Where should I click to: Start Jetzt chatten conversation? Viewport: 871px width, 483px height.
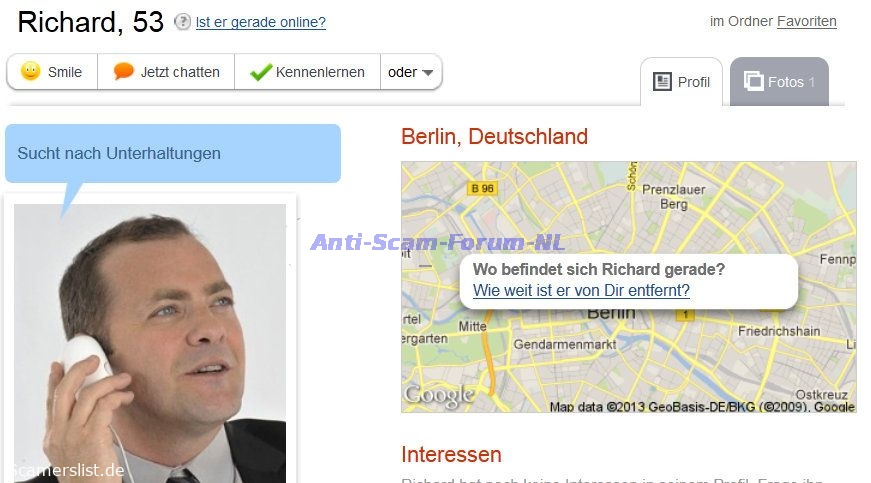pos(166,72)
